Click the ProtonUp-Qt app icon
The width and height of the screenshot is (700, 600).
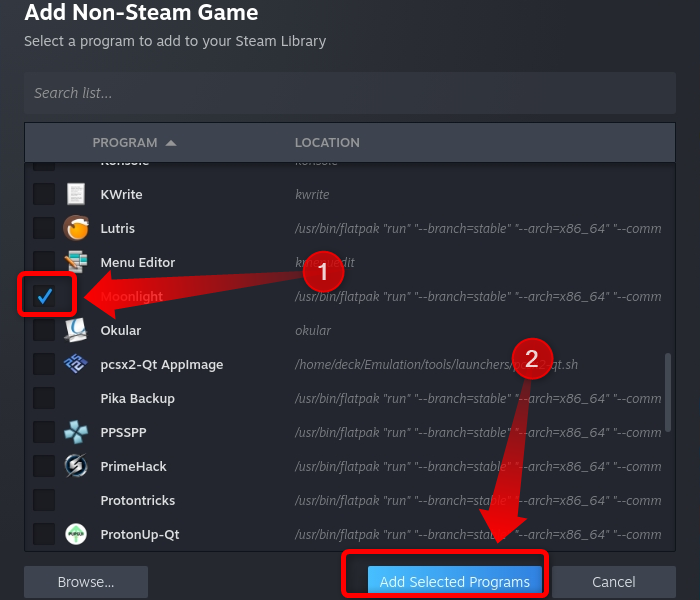point(76,534)
